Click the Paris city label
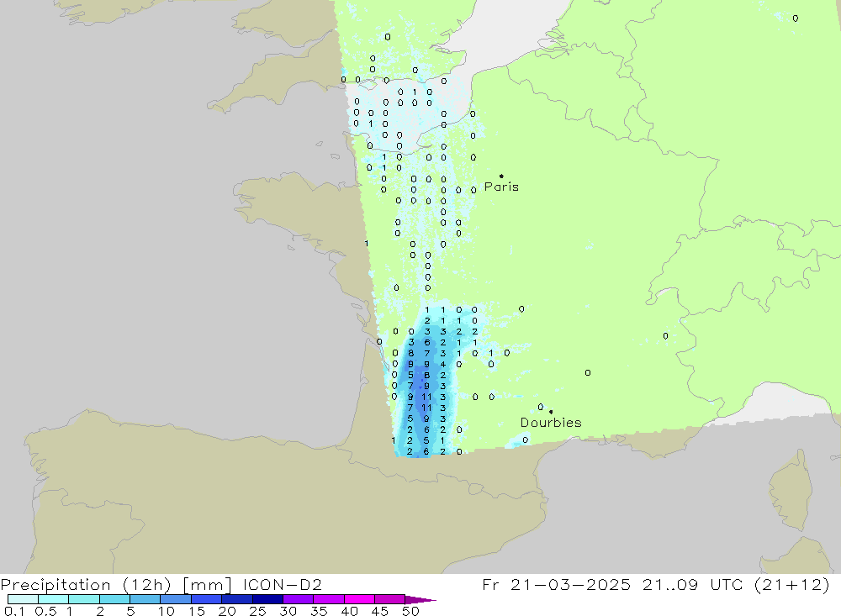Viewport: 841px width, 616px height. pyautogui.click(x=501, y=187)
